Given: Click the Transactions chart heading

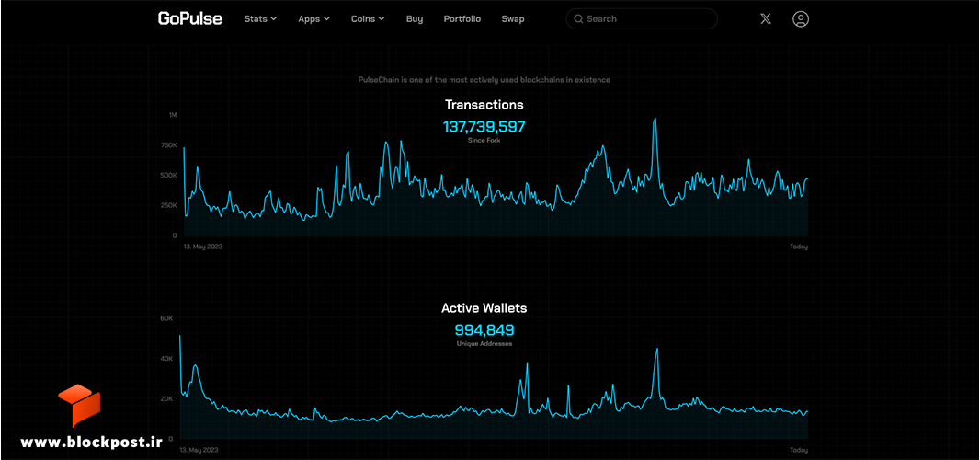Looking at the screenshot, I should [x=484, y=105].
